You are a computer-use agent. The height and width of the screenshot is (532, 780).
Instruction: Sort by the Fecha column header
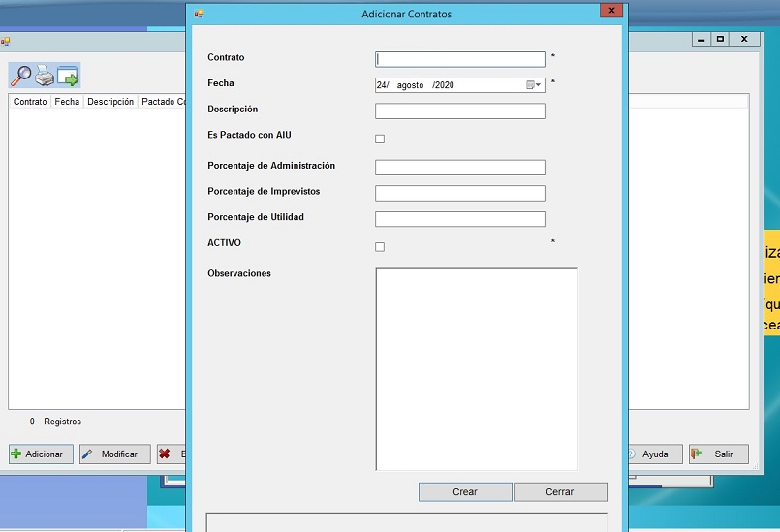pyautogui.click(x=67, y=102)
